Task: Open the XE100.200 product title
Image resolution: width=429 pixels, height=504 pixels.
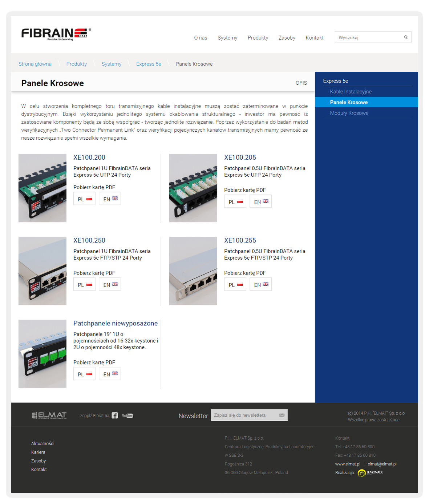Action: point(89,157)
